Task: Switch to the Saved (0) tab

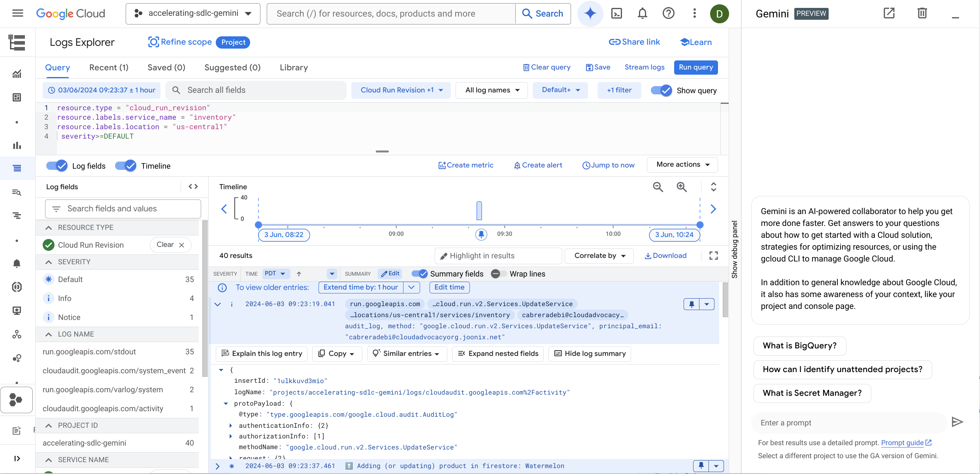Action: 166,68
